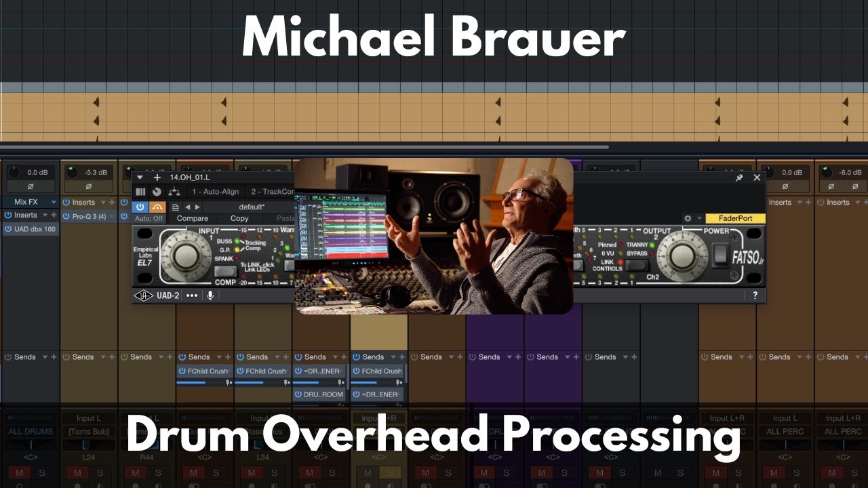
Task: Click the yellow FaderPort button
Action: tap(735, 218)
